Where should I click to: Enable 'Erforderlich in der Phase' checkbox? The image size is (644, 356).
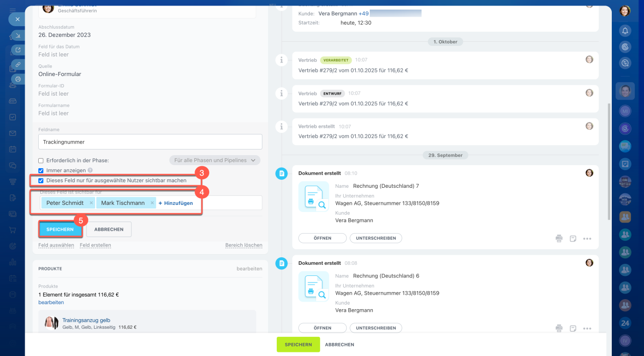coord(41,161)
